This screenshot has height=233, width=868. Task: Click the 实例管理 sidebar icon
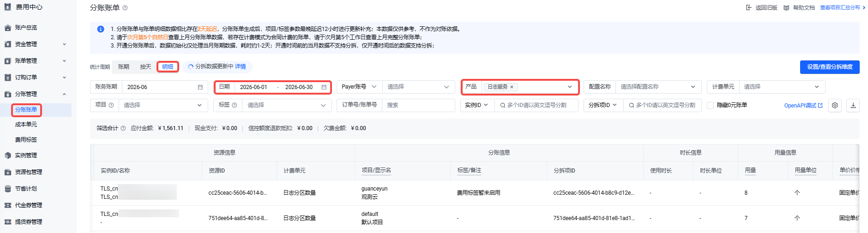[x=7, y=155]
